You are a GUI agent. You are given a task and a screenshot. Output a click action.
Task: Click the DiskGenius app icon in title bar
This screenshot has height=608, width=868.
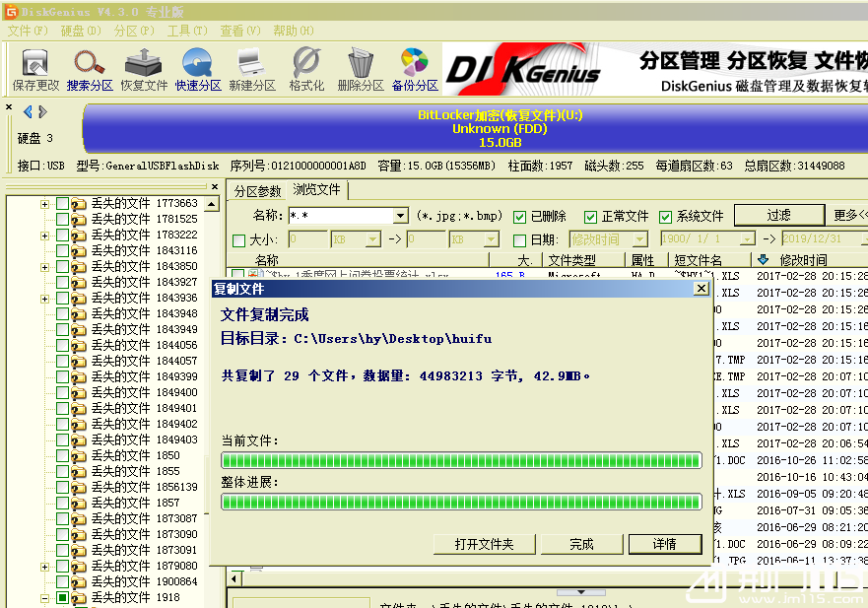pyautogui.click(x=11, y=11)
